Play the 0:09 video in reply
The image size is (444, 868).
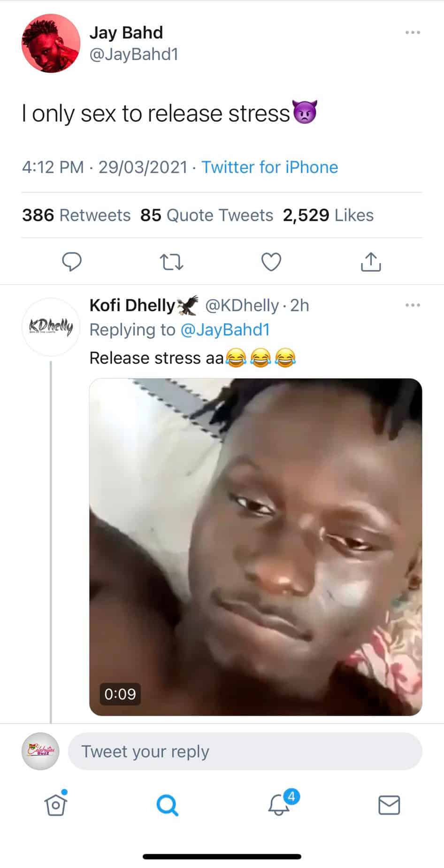(256, 547)
